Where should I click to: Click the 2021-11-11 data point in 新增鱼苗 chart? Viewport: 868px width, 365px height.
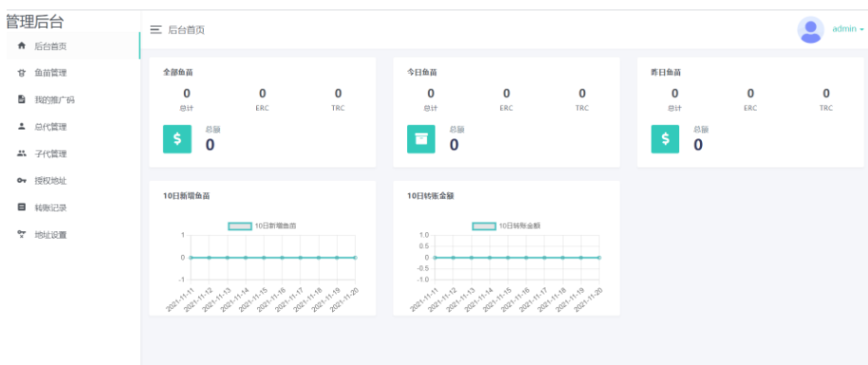[191, 258]
